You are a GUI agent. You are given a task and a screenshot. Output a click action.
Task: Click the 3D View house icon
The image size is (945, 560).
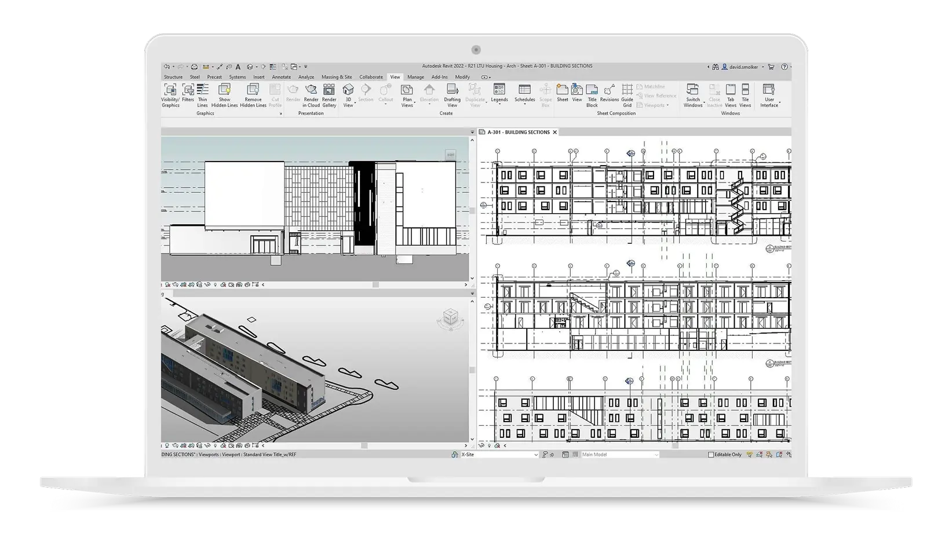[x=348, y=89]
